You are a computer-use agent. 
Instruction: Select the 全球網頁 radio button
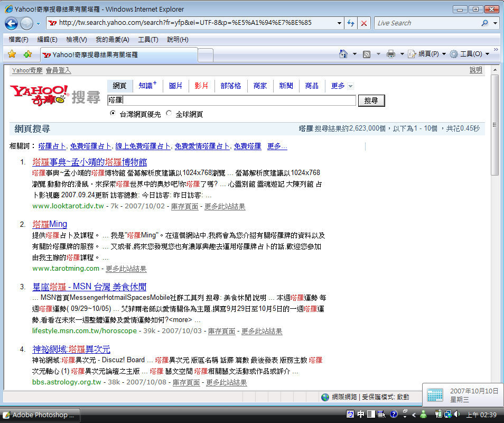(169, 113)
